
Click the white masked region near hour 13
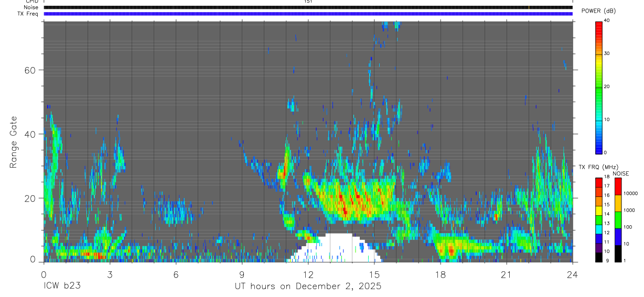click(336, 248)
